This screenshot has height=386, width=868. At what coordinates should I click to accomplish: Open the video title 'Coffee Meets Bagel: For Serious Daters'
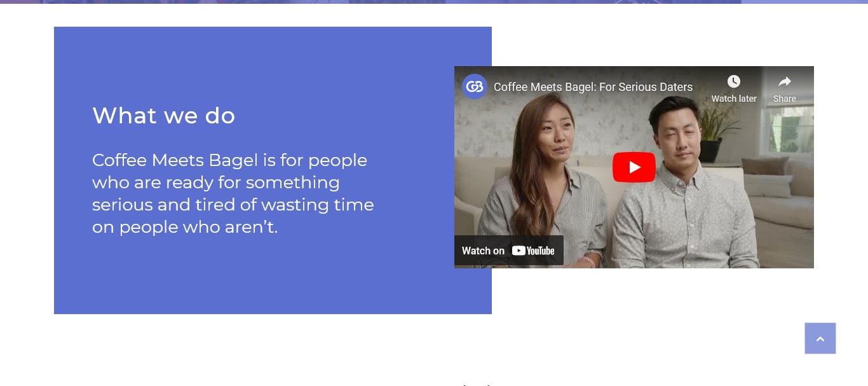593,87
